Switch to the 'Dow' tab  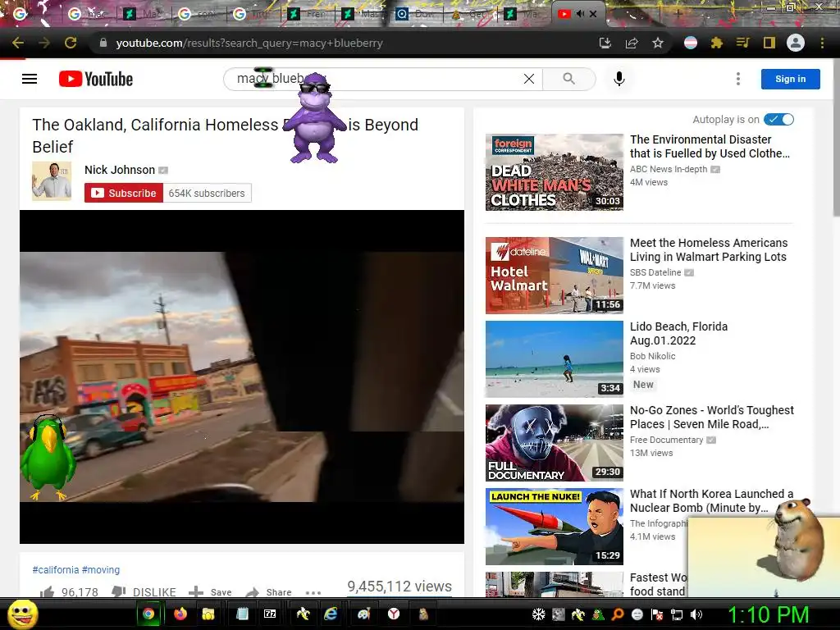416,14
